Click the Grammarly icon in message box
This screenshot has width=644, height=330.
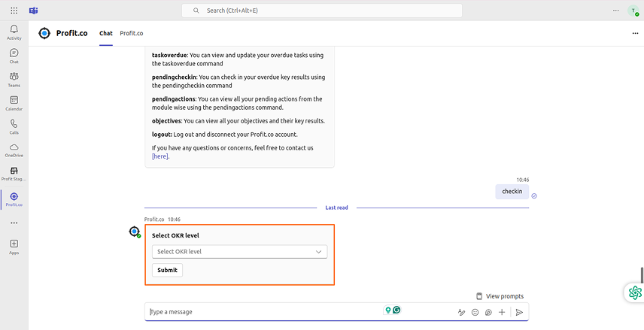click(396, 310)
